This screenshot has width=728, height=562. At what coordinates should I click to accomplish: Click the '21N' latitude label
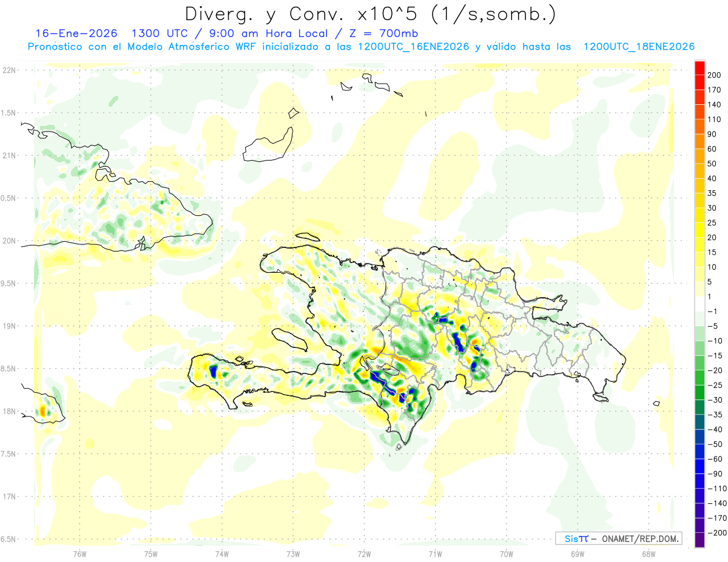(9, 155)
